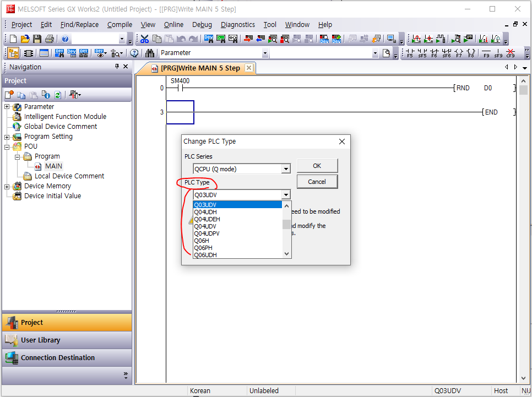Click the chip-shaped element selection icon
This screenshot has width=532, height=397.
(x=29, y=53)
